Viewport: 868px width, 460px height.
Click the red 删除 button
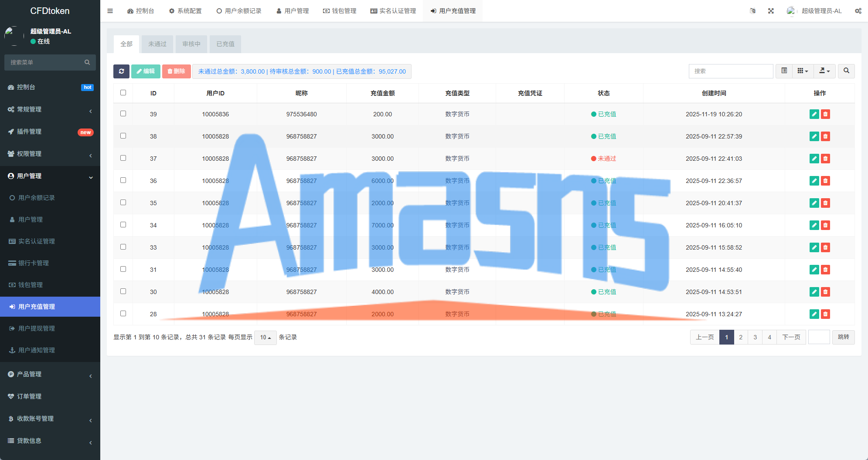coord(177,71)
